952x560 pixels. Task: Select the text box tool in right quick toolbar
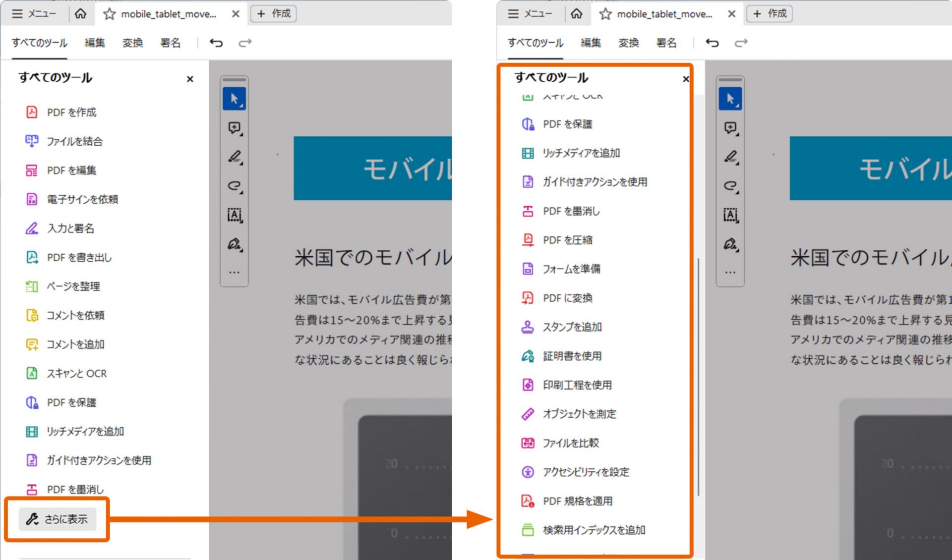point(730,215)
